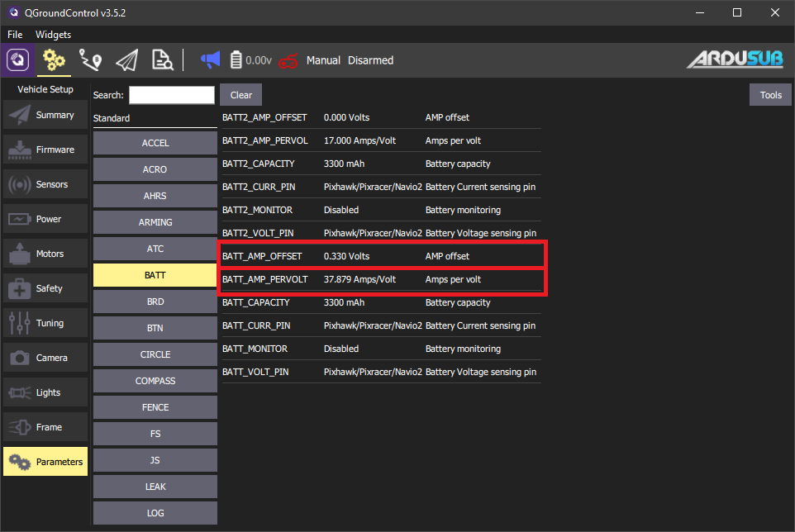Image resolution: width=795 pixels, height=532 pixels.
Task: Select the ARMING parameter group
Action: 155,222
